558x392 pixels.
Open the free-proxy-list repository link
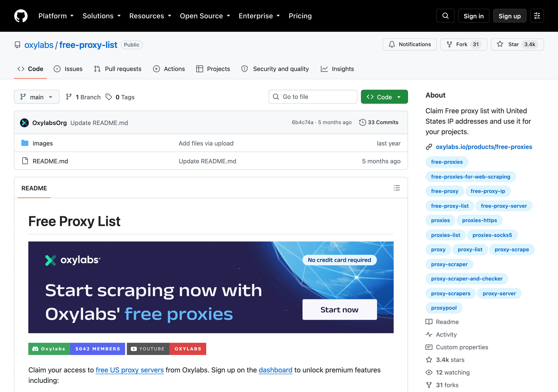coord(88,45)
